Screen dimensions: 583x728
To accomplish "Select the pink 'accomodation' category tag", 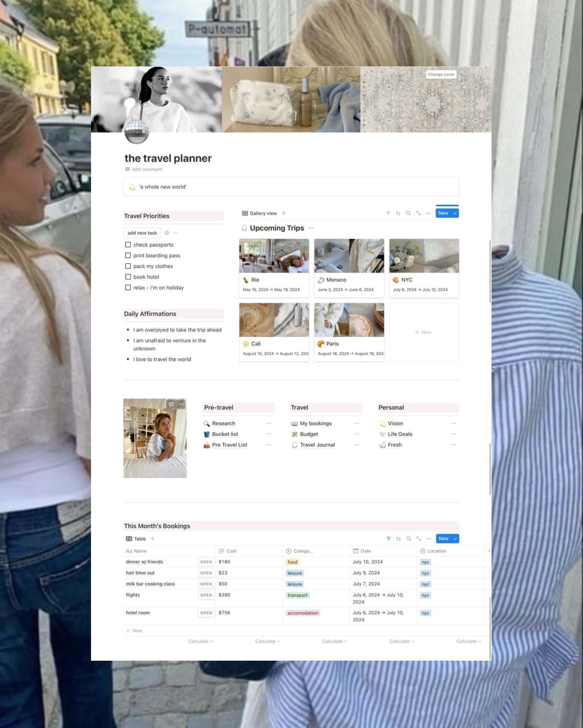I will tap(303, 613).
